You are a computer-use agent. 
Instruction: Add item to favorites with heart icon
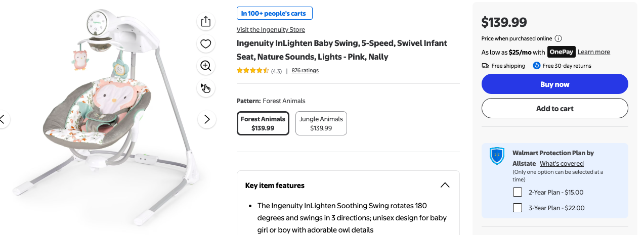[x=205, y=44]
